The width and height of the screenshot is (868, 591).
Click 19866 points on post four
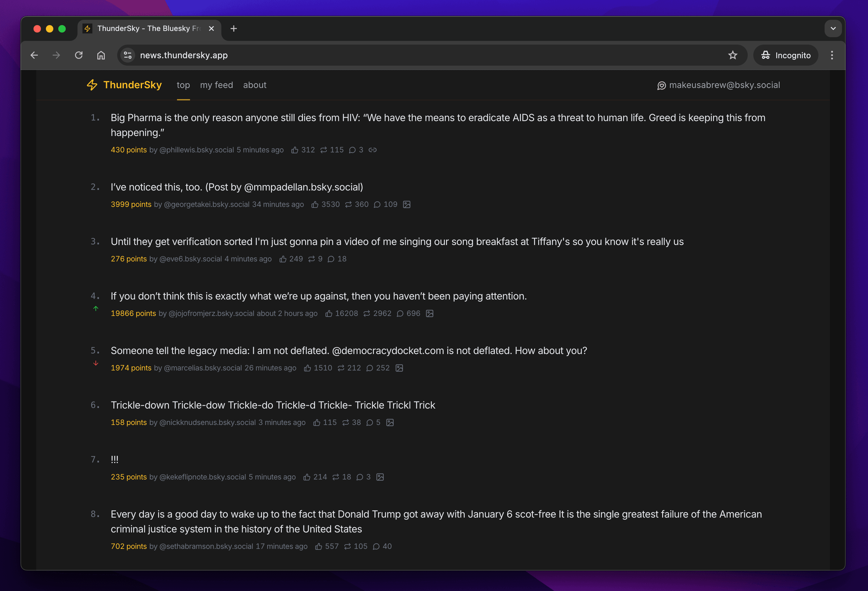(133, 313)
